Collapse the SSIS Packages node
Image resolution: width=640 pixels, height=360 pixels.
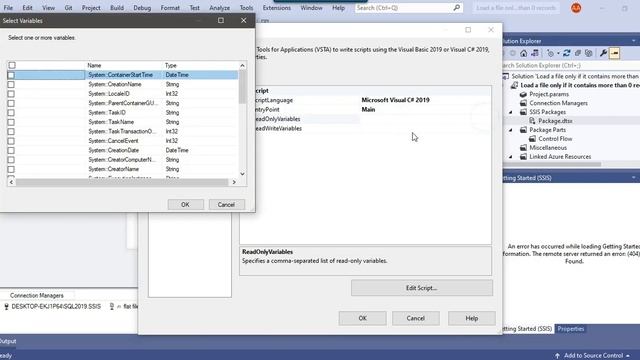tap(511, 112)
